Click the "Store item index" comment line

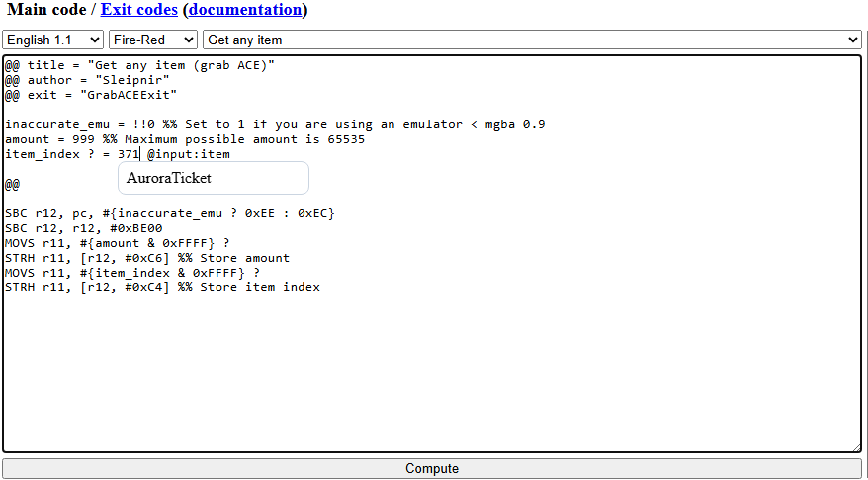click(x=163, y=287)
